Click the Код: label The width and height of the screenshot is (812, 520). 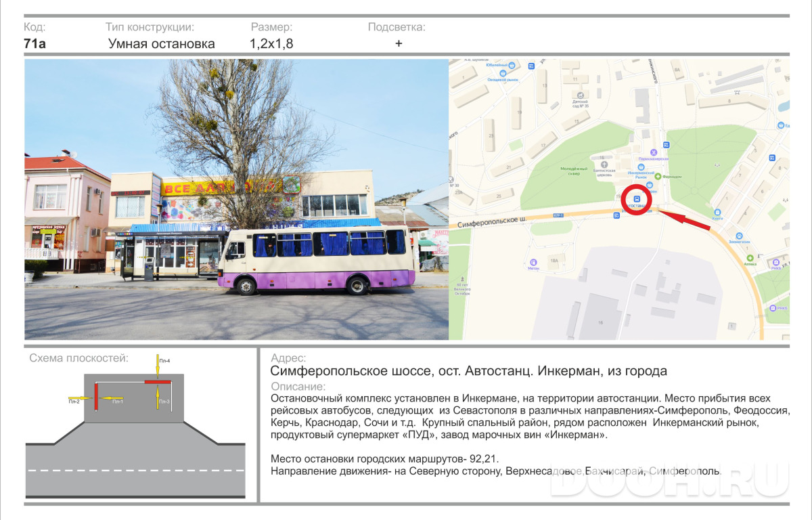(x=35, y=27)
